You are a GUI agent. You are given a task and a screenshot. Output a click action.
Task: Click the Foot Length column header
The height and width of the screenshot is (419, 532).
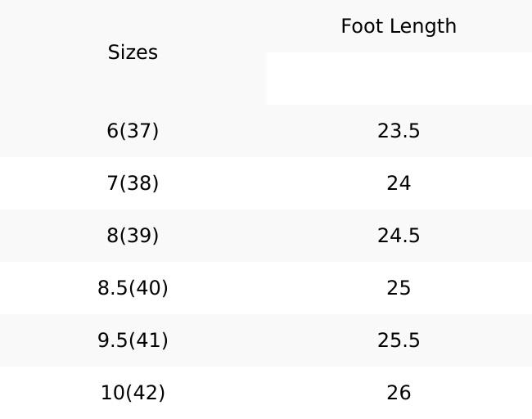(x=399, y=26)
